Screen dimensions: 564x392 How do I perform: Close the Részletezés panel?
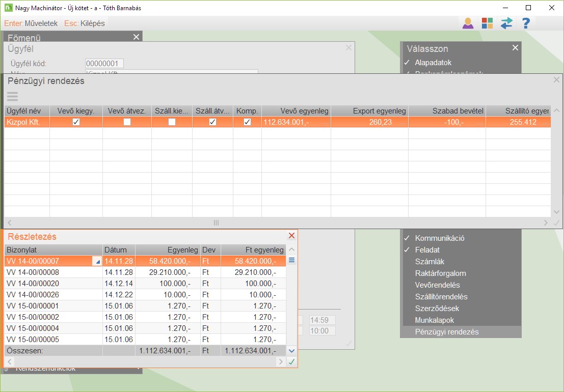tap(292, 236)
